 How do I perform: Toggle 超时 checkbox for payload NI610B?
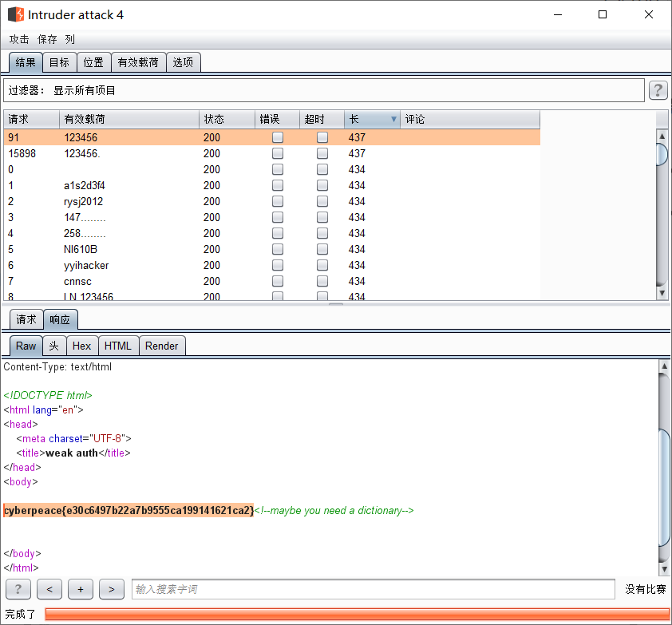322,249
